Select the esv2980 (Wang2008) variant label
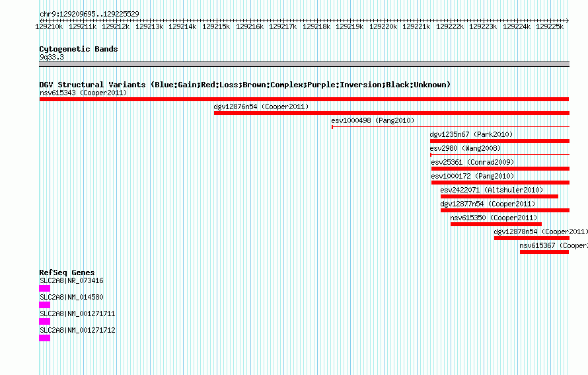The width and height of the screenshot is (588, 375). 465,148
